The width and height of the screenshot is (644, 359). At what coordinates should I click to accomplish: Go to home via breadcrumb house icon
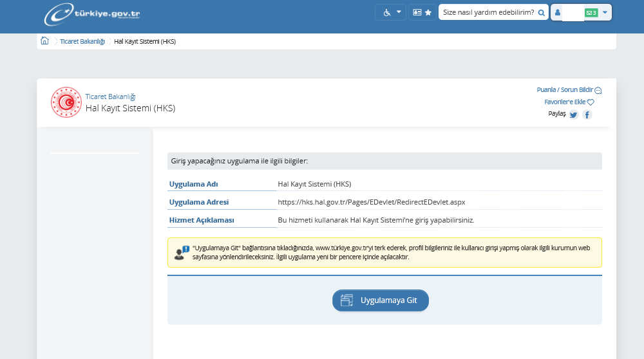45,41
